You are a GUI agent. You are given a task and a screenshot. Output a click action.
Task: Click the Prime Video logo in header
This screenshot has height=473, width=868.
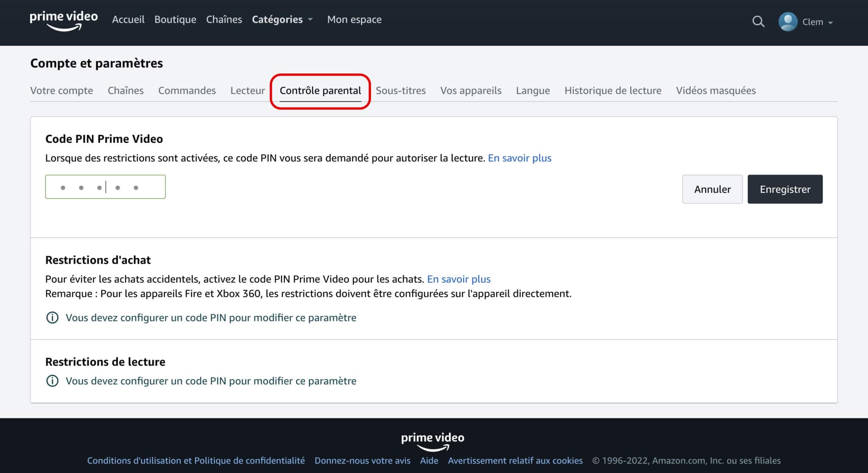point(64,21)
